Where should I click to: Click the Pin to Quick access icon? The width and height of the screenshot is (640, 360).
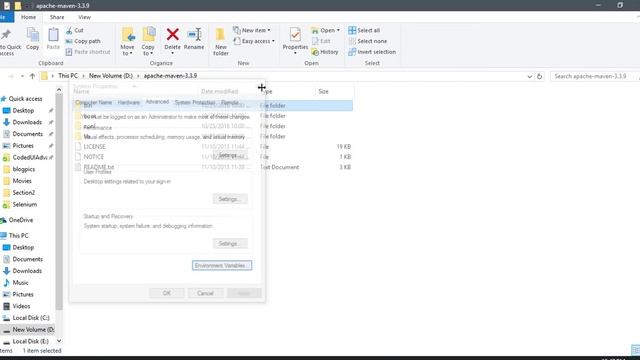tap(7, 35)
